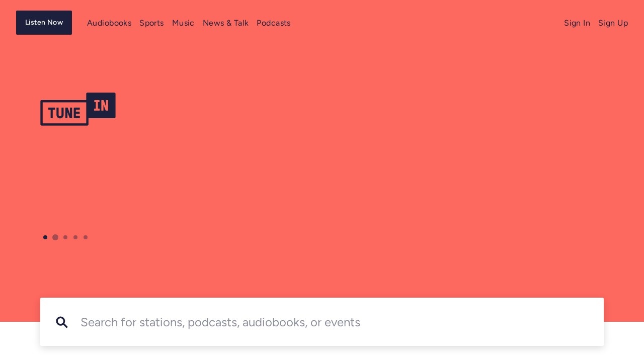This screenshot has height=362, width=644.
Task: Open the Podcasts section
Action: coord(273,23)
